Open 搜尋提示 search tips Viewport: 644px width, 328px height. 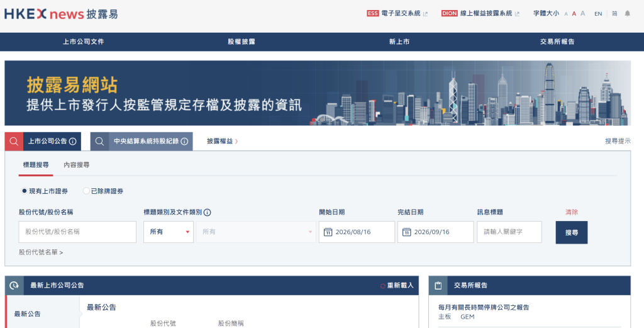click(618, 141)
